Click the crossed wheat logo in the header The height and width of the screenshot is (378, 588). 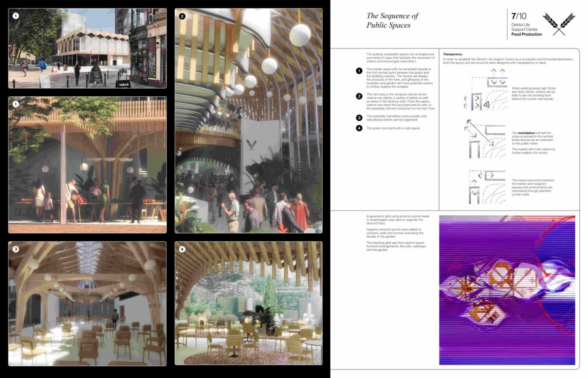(559, 24)
